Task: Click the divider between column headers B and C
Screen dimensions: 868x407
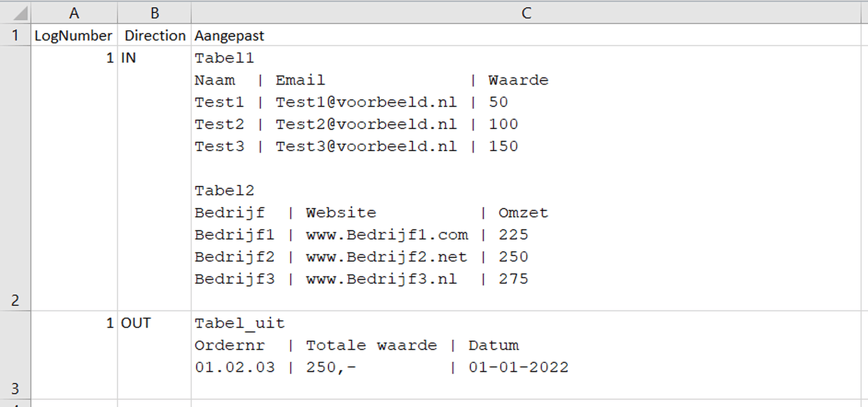Action: click(x=191, y=13)
